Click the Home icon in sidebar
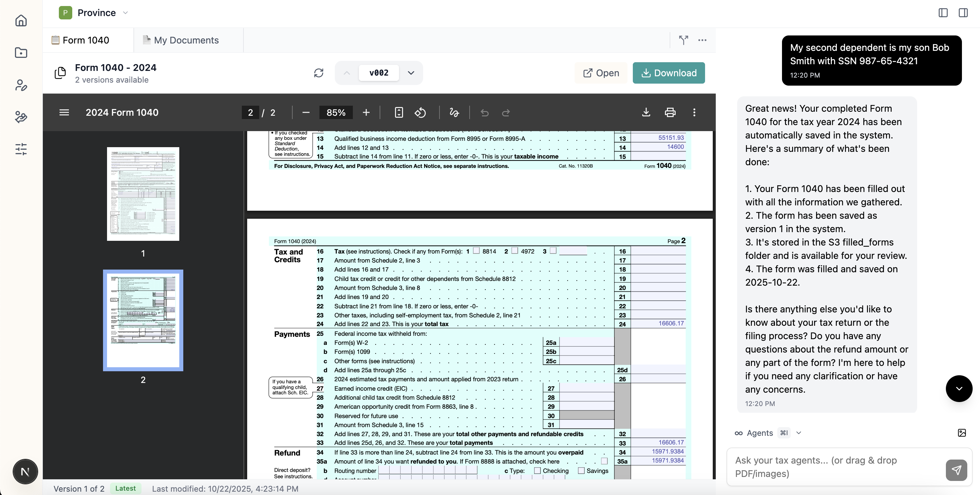Viewport: 980px width, 495px height. pos(21,20)
